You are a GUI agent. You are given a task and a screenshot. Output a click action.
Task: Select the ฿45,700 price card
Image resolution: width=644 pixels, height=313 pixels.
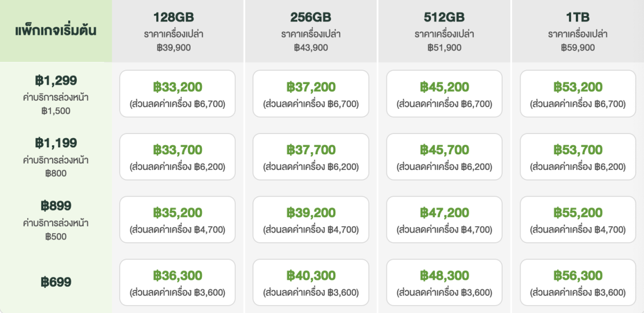point(444,156)
